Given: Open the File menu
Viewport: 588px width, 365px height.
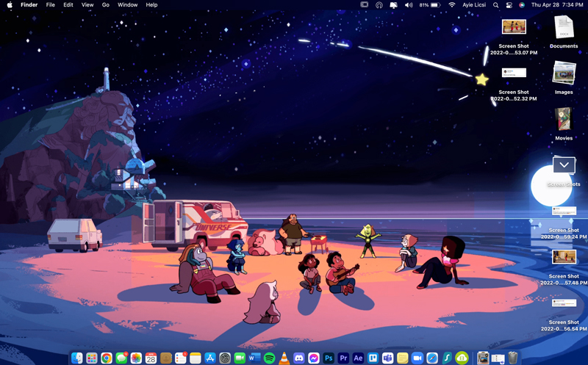Looking at the screenshot, I should 50,5.
